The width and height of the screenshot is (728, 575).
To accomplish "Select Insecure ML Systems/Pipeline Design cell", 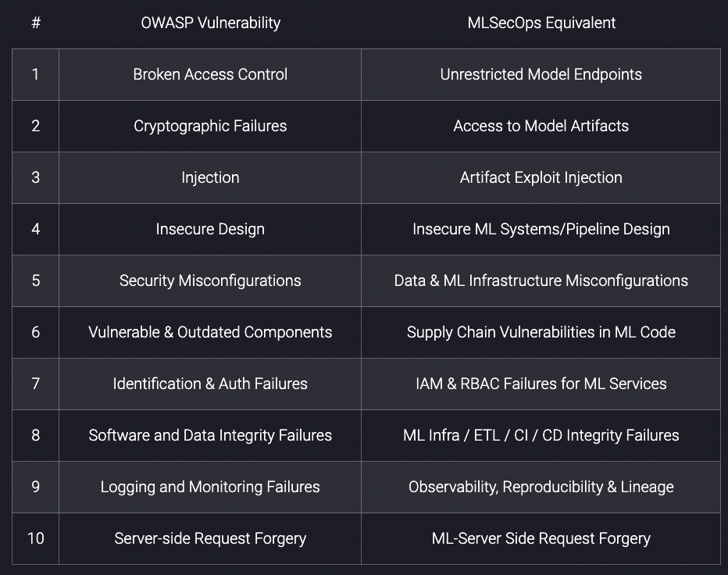I will coord(541,229).
